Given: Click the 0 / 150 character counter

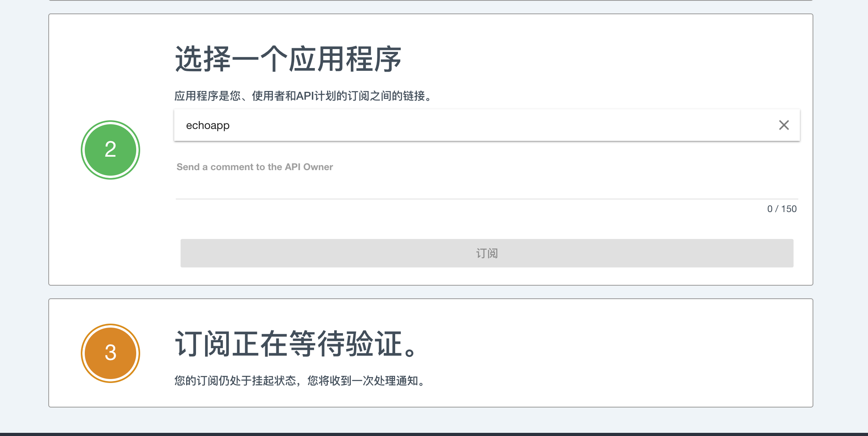Looking at the screenshot, I should pyautogui.click(x=782, y=209).
